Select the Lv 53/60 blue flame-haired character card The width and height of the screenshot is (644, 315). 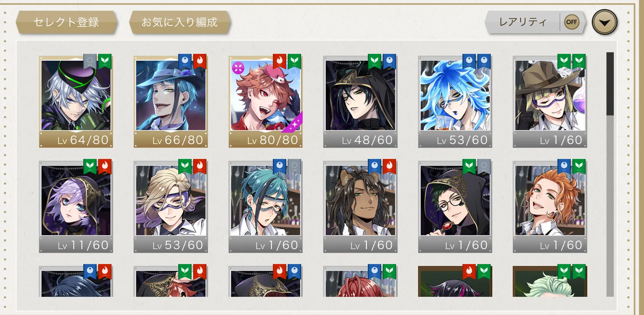point(455,101)
